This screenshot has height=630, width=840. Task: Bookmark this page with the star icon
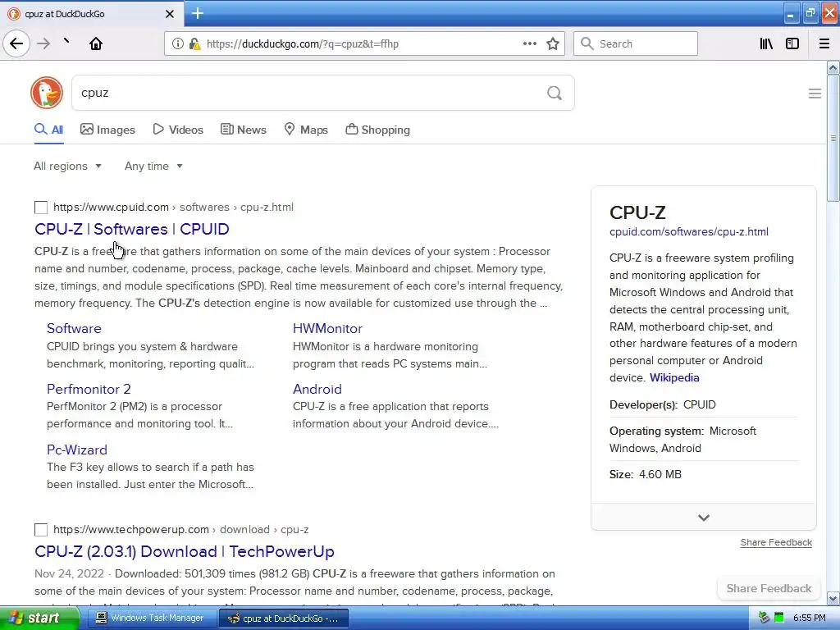tap(553, 43)
